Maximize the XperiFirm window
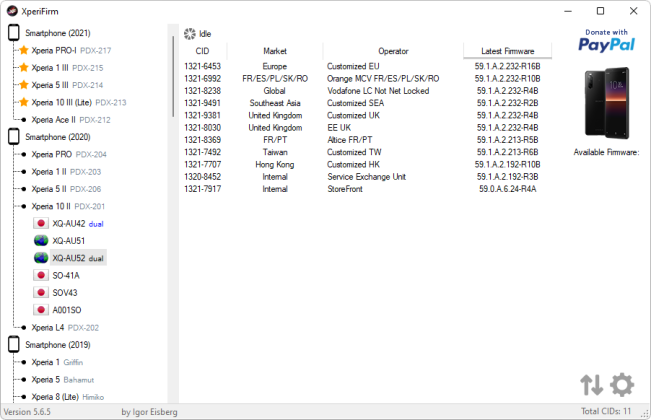The height and width of the screenshot is (420, 651). [x=600, y=11]
